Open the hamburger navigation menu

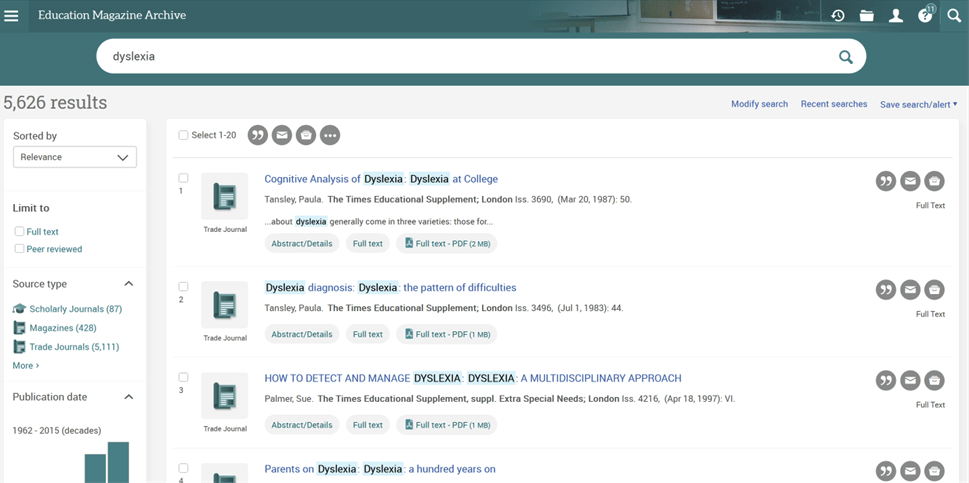click(x=12, y=16)
